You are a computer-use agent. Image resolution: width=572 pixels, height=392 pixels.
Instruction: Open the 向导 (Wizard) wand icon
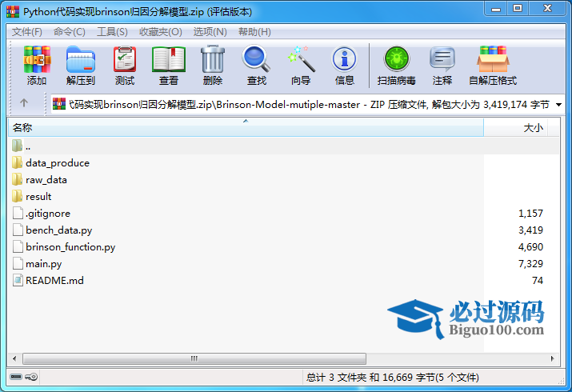301,59
